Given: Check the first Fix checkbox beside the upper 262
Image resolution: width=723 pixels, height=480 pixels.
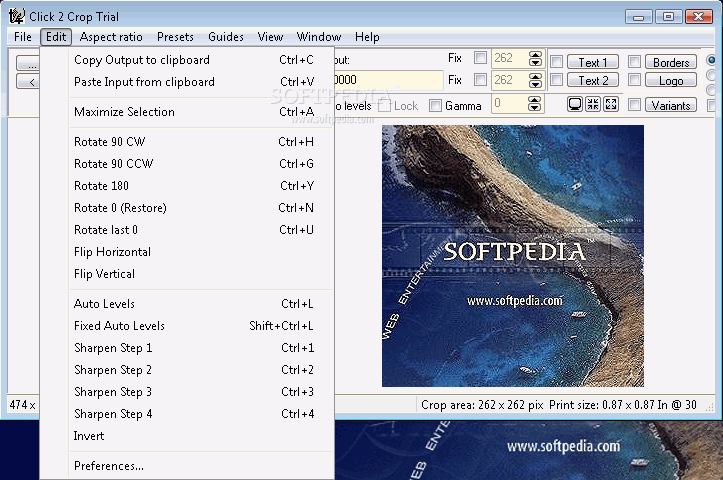Looking at the screenshot, I should coord(480,58).
